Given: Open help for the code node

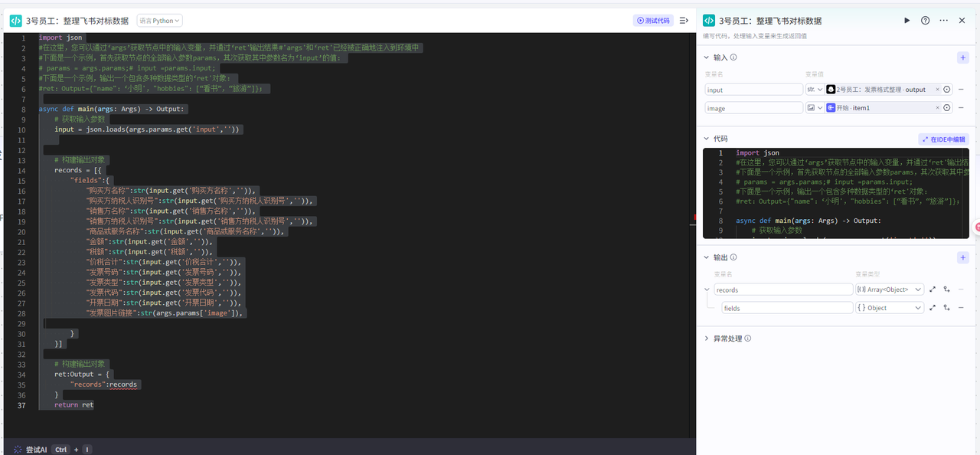Looking at the screenshot, I should (926, 21).
